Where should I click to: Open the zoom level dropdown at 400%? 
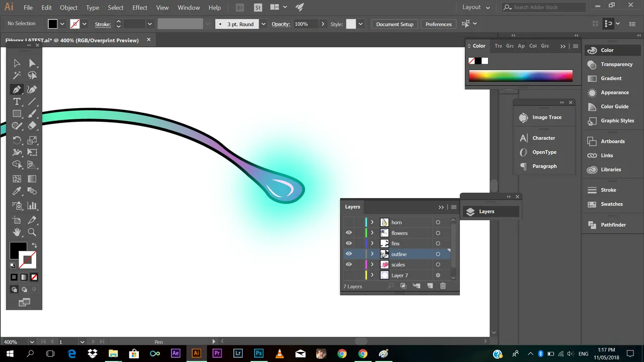(32, 342)
